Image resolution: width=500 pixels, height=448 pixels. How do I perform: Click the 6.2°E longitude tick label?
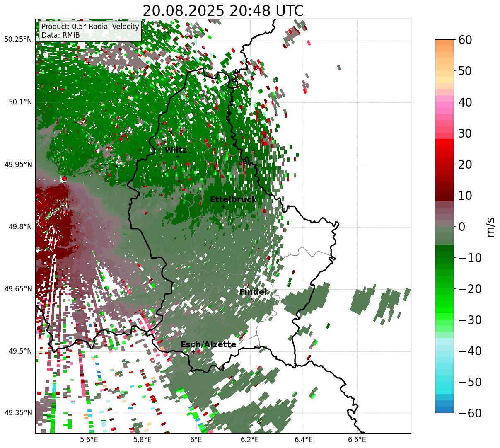coord(250,440)
